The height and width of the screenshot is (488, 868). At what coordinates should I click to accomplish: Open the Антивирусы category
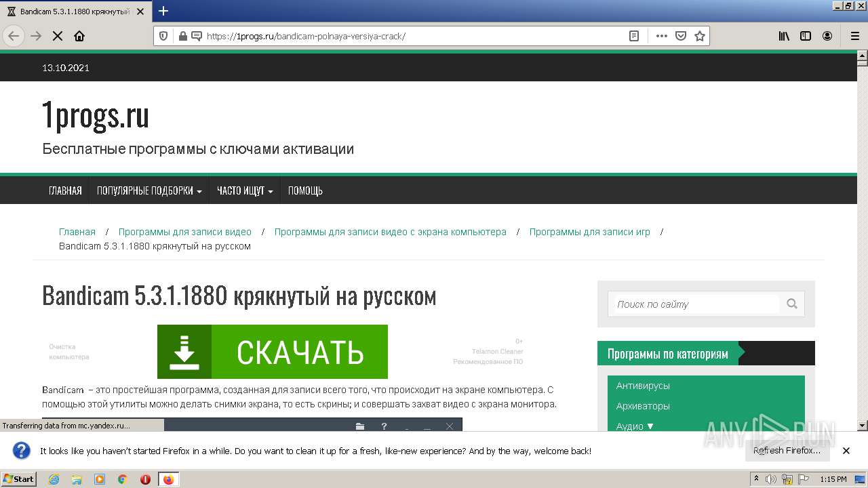point(643,386)
